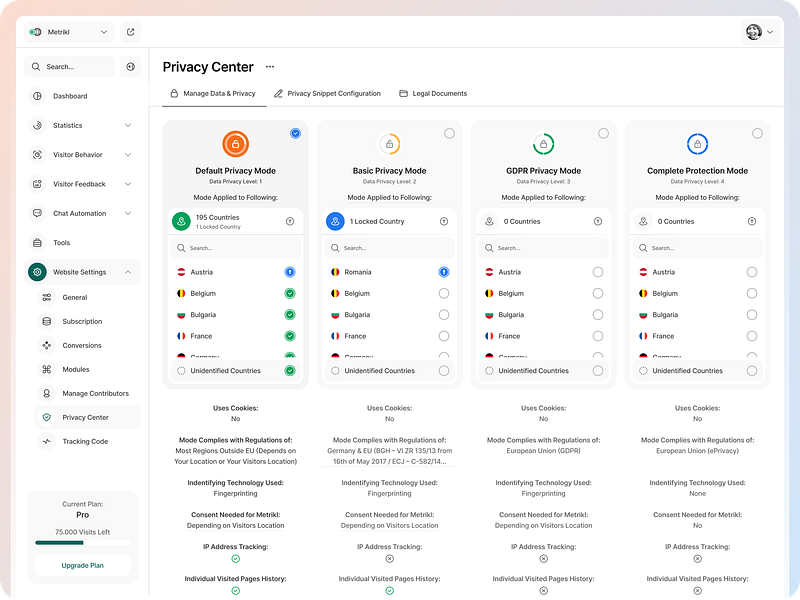Uncheck Belgium in Default Privacy Mode list
The width and height of the screenshot is (800, 600).
(290, 294)
